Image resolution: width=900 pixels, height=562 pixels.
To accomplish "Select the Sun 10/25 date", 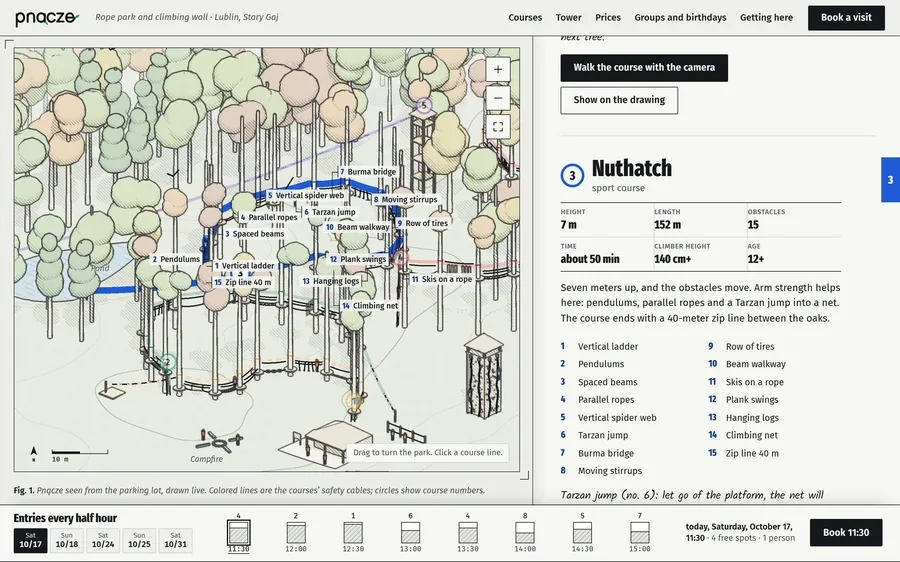I will tap(139, 540).
